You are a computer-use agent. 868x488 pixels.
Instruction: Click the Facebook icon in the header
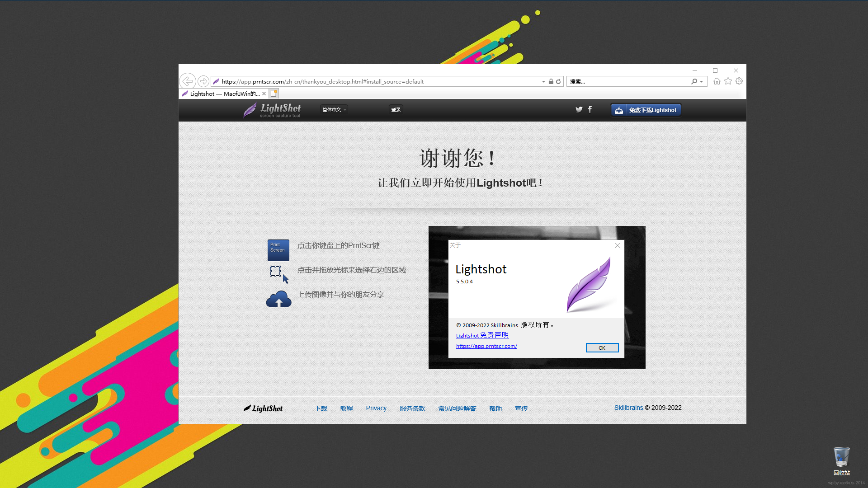tap(590, 109)
